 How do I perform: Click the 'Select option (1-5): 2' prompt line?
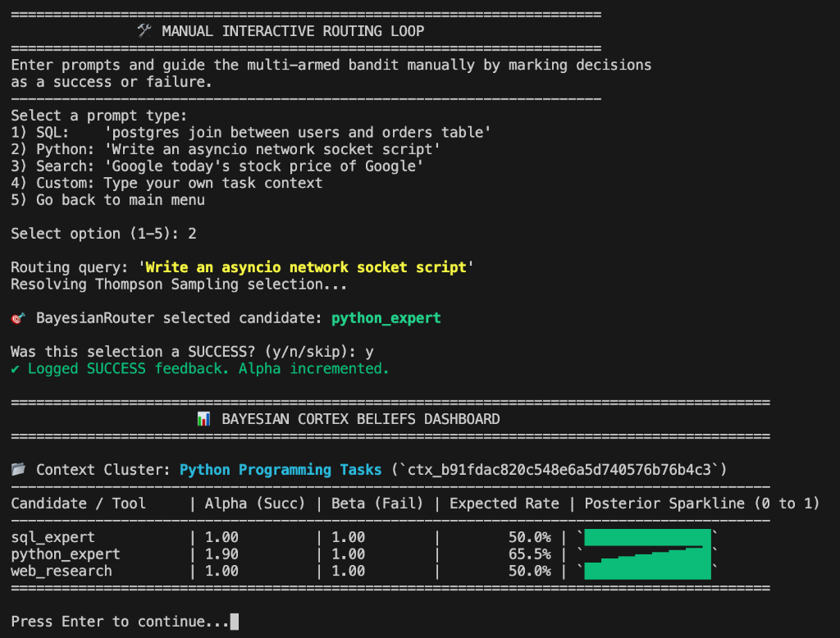click(x=104, y=234)
